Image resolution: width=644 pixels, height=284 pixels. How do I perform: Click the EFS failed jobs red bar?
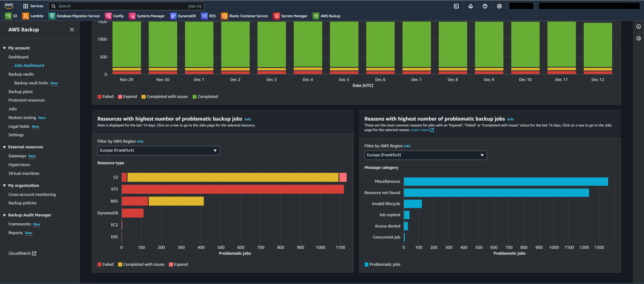[x=232, y=189]
